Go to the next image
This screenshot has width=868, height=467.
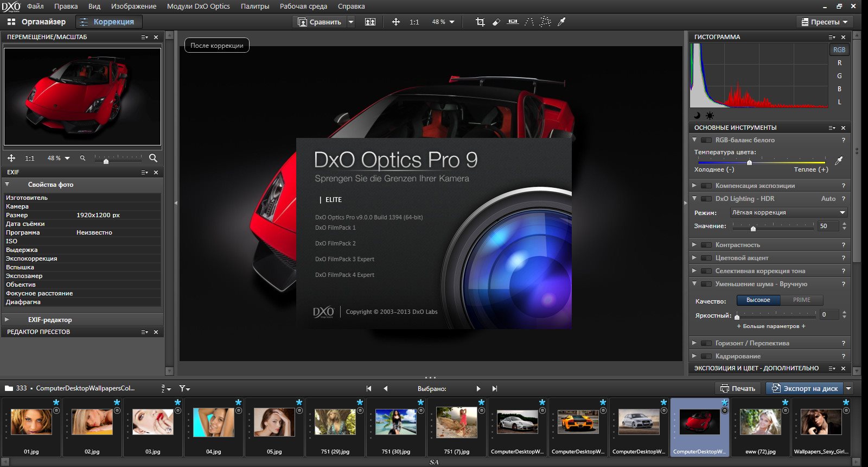click(478, 389)
